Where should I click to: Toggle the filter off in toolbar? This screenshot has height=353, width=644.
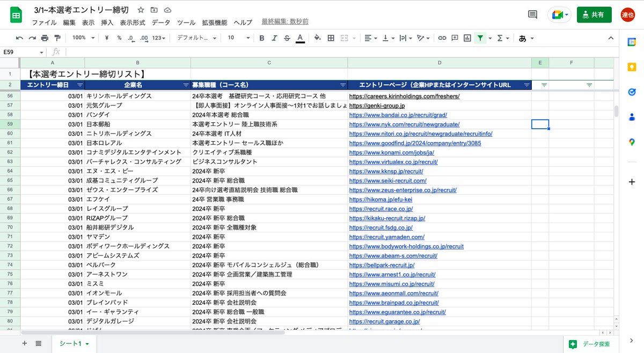[480, 38]
